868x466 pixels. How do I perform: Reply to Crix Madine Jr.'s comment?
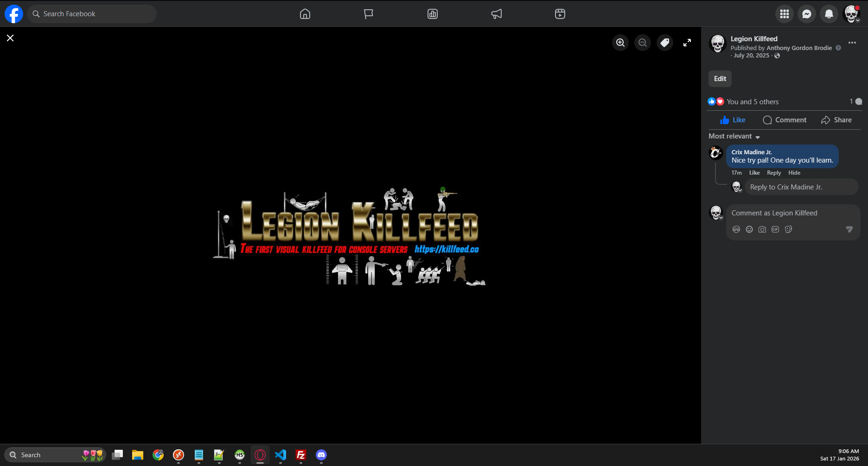(774, 173)
